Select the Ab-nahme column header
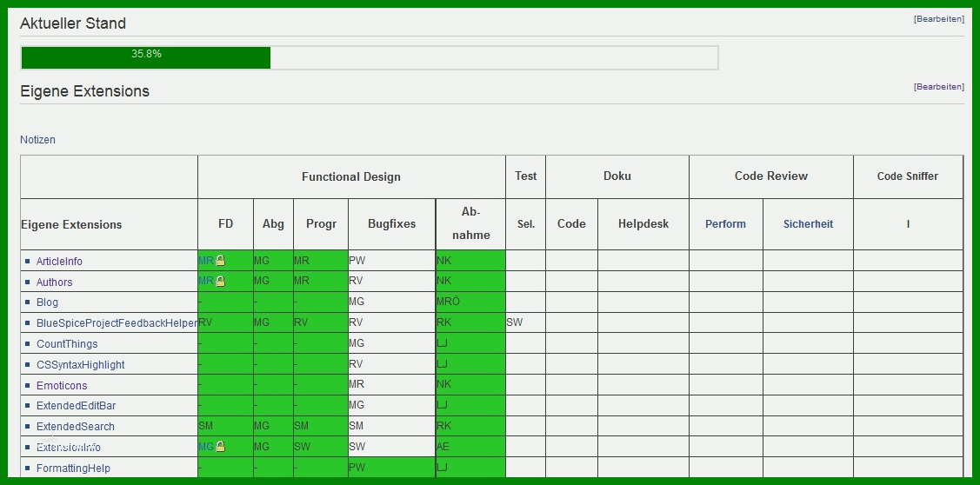This screenshot has width=980, height=485. tap(470, 224)
